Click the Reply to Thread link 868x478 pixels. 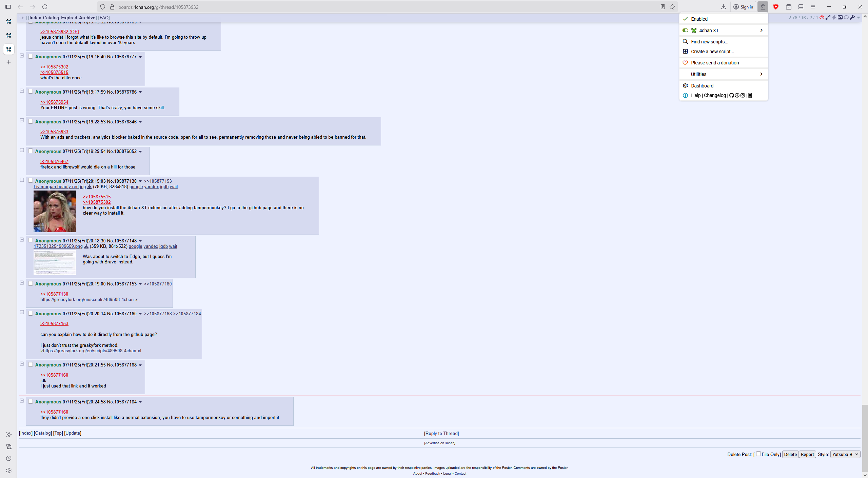click(x=441, y=433)
